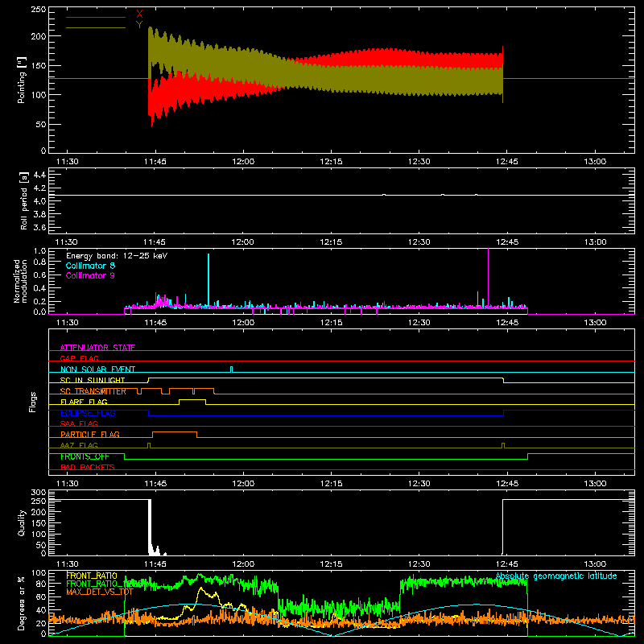Click the 'Energy band: 12-25 keV' annotation

117,256
